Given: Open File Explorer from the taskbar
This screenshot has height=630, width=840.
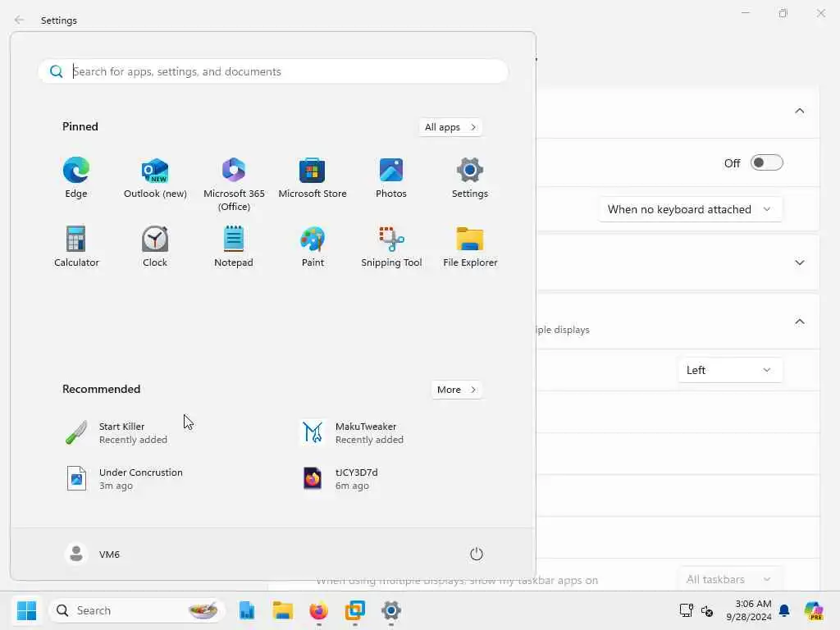Looking at the screenshot, I should pyautogui.click(x=283, y=610).
